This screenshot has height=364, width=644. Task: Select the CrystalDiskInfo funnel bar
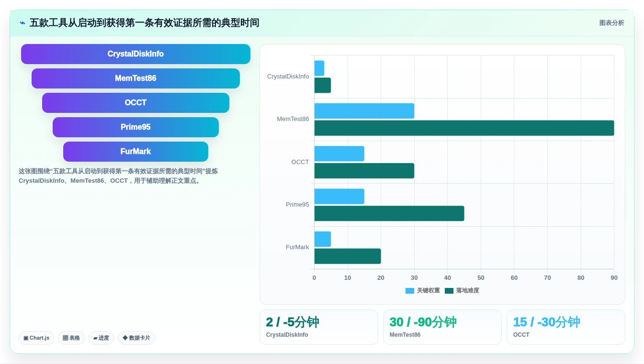tap(136, 54)
